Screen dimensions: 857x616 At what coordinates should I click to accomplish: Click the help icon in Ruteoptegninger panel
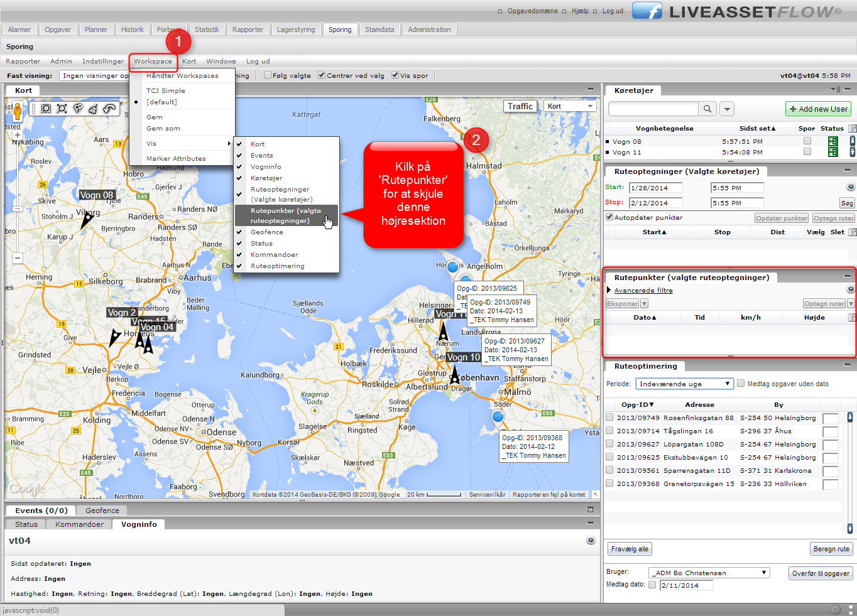pyautogui.click(x=850, y=187)
